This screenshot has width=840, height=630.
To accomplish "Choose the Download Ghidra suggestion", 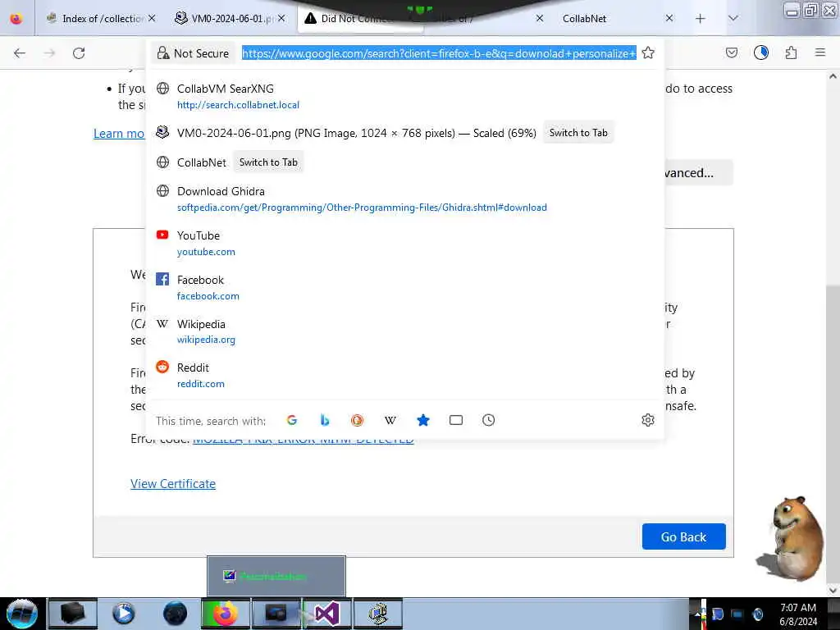I will (x=405, y=199).
